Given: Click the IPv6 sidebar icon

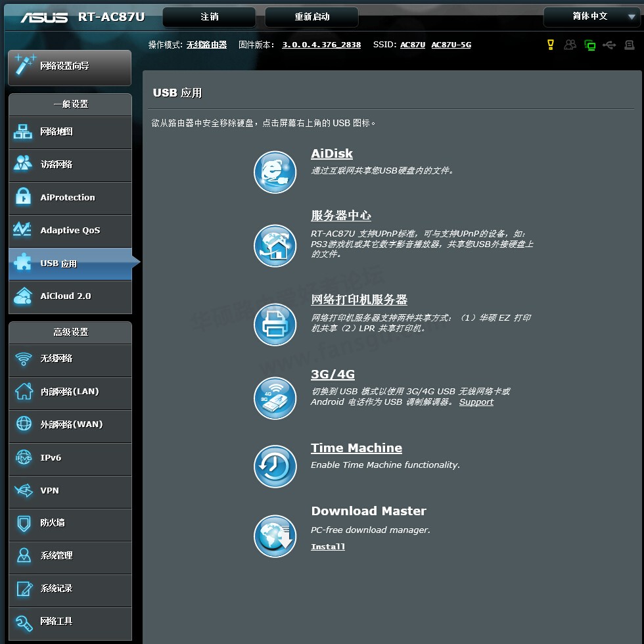Looking at the screenshot, I should click(x=24, y=457).
